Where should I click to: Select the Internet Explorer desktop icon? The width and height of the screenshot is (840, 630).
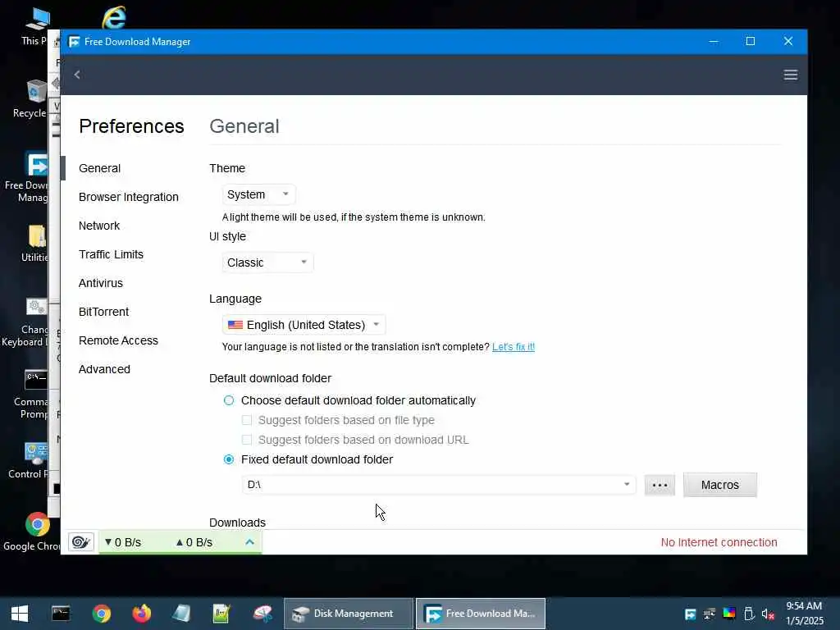(114, 17)
